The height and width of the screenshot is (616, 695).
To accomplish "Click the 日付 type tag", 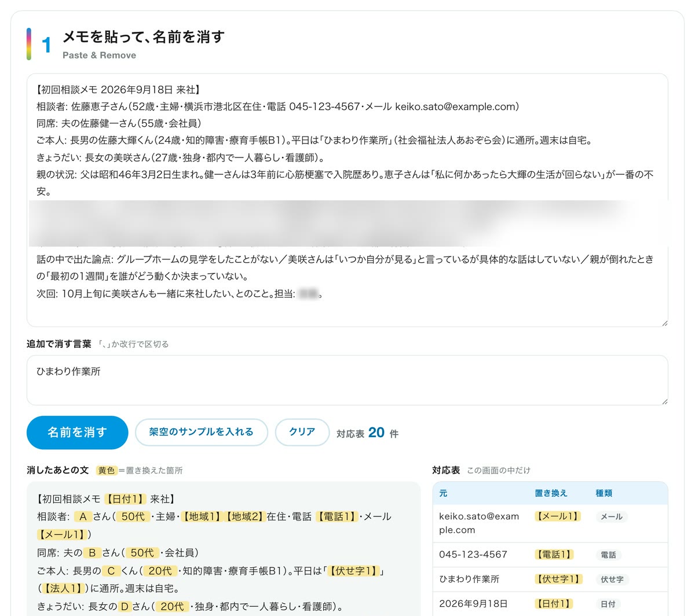I will tap(608, 604).
